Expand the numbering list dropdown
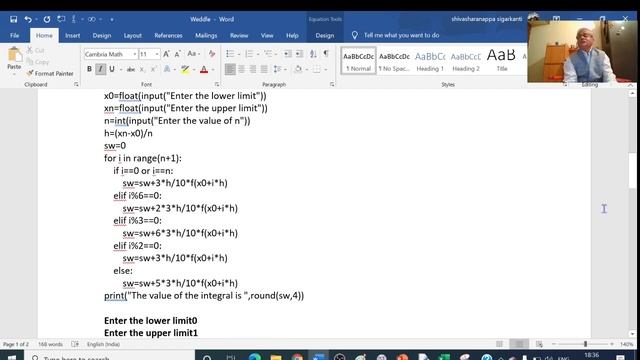 [x=258, y=54]
